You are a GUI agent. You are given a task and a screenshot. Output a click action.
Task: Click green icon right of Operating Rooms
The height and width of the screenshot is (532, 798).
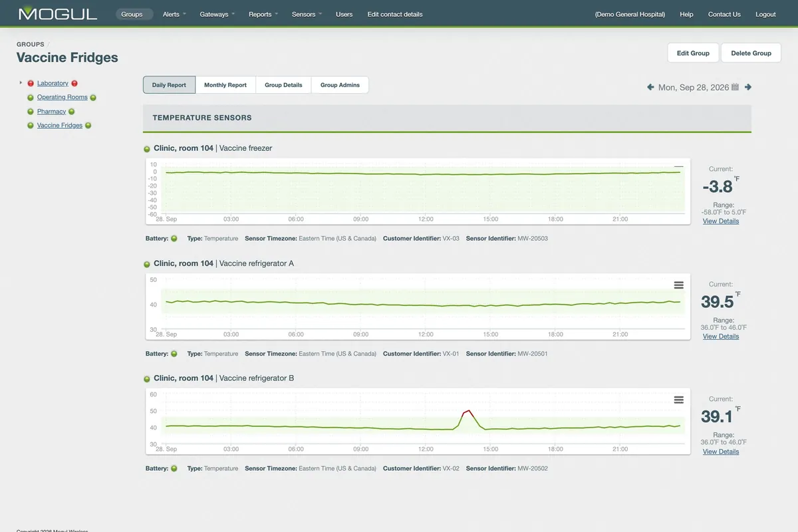click(93, 98)
